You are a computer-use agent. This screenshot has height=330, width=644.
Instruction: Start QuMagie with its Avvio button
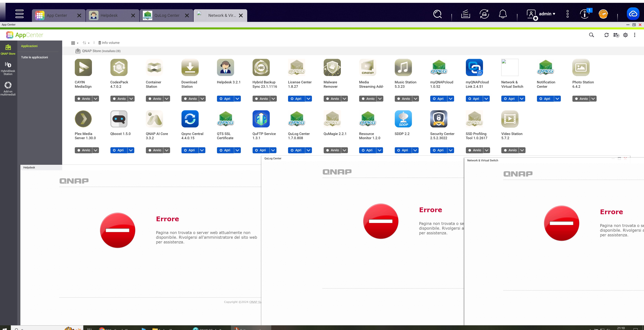pyautogui.click(x=332, y=150)
